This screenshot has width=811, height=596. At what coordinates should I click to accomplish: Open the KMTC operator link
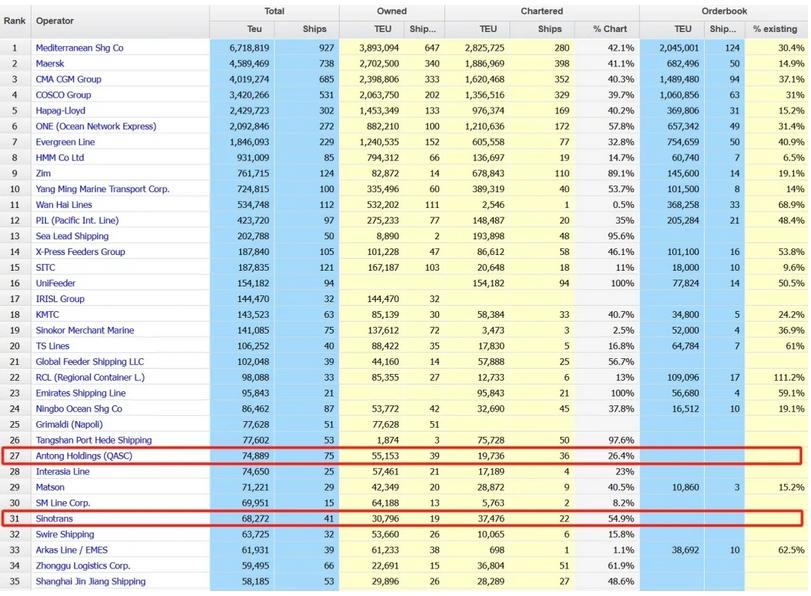47,315
